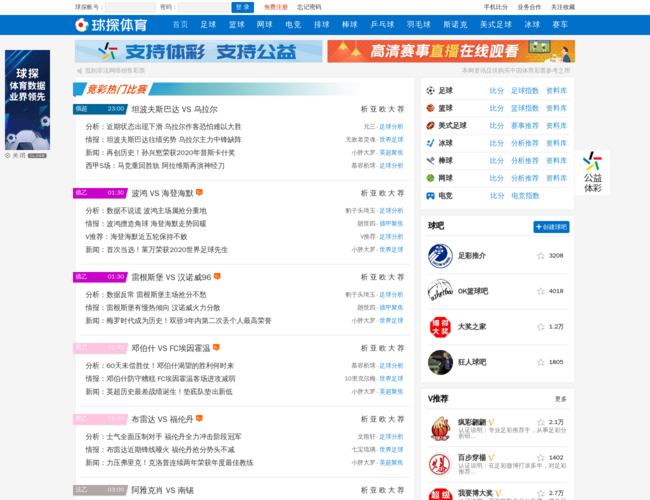The height and width of the screenshot is (500, 650).
Task: Focus the 球探帐号 account input field
Action: [130, 7]
